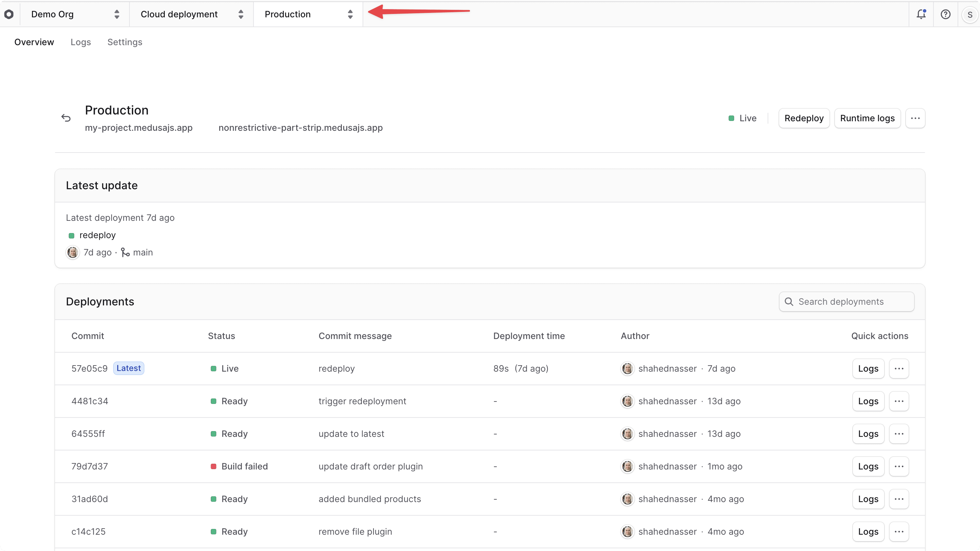Open the nonrestrictive-part-strip.medusajs.app link
This screenshot has width=980, height=551.
(300, 128)
